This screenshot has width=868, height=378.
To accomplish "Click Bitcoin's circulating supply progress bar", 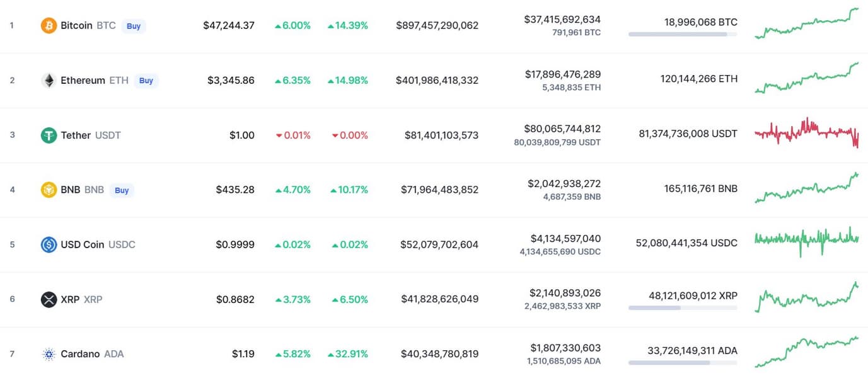I will [x=682, y=34].
